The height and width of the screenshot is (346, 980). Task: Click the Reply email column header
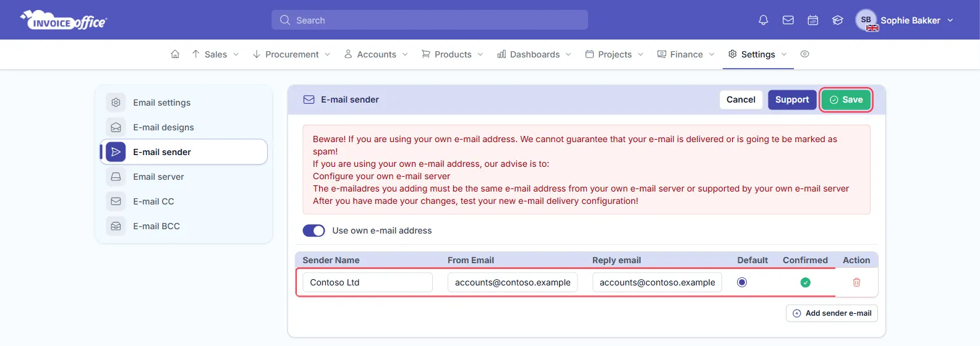[616, 260]
